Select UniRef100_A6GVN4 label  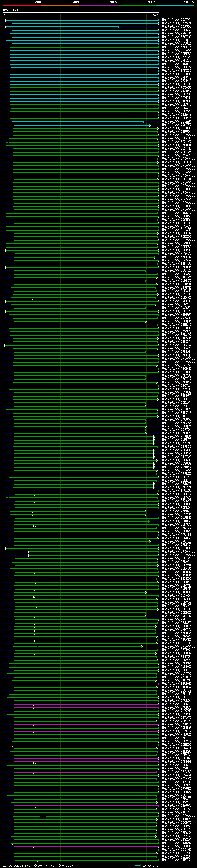click(176, 565)
